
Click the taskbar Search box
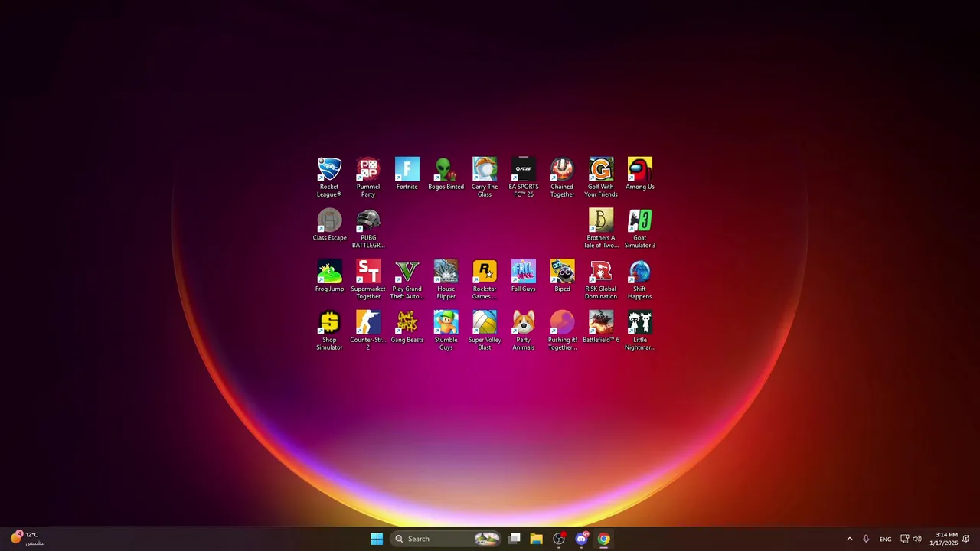tap(446, 539)
